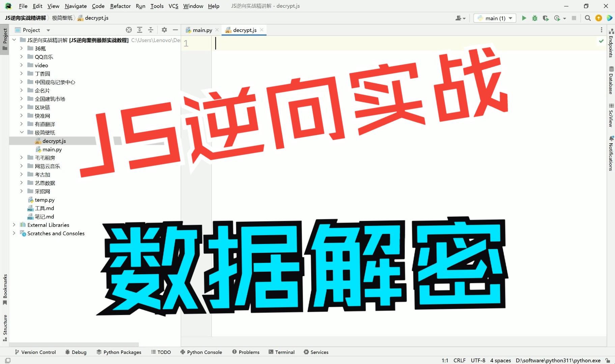Open Search Everywhere

pyautogui.click(x=587, y=18)
